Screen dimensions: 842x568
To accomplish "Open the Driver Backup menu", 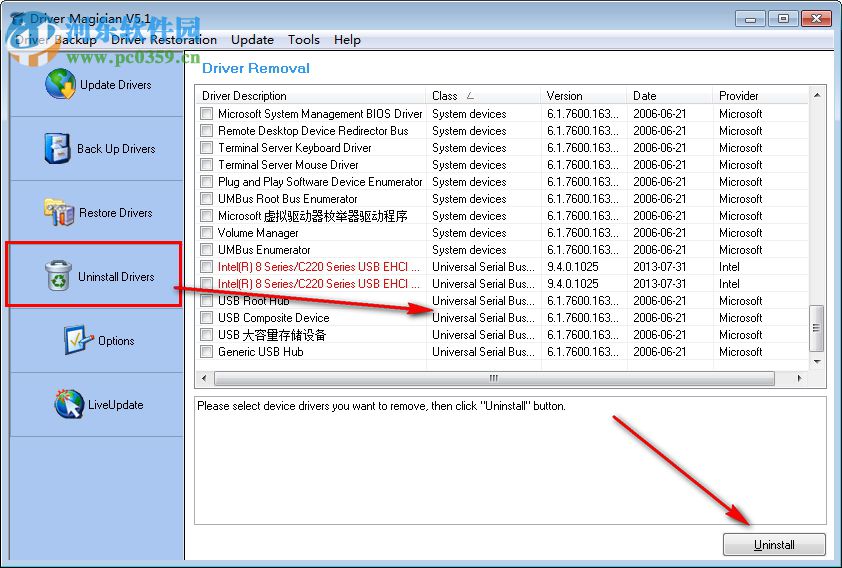I will 56,40.
